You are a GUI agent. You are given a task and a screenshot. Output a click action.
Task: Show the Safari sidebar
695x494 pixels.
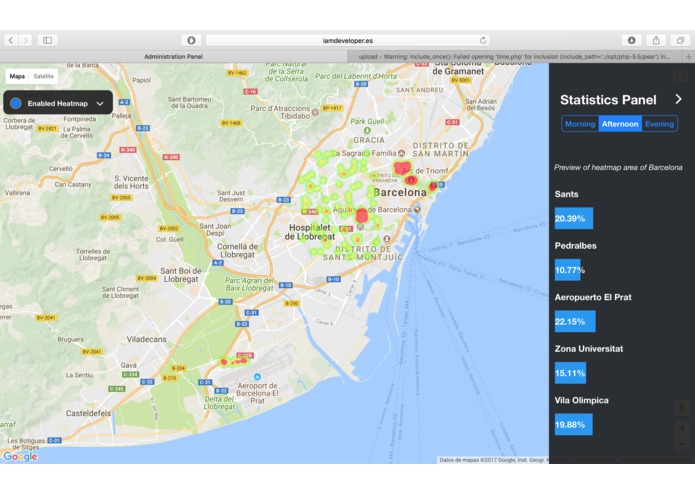point(47,40)
